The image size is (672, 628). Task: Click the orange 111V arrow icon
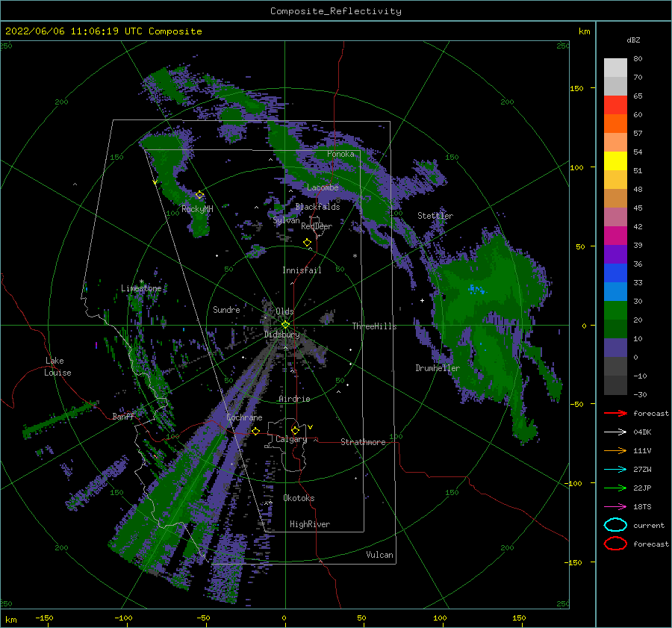tap(615, 450)
